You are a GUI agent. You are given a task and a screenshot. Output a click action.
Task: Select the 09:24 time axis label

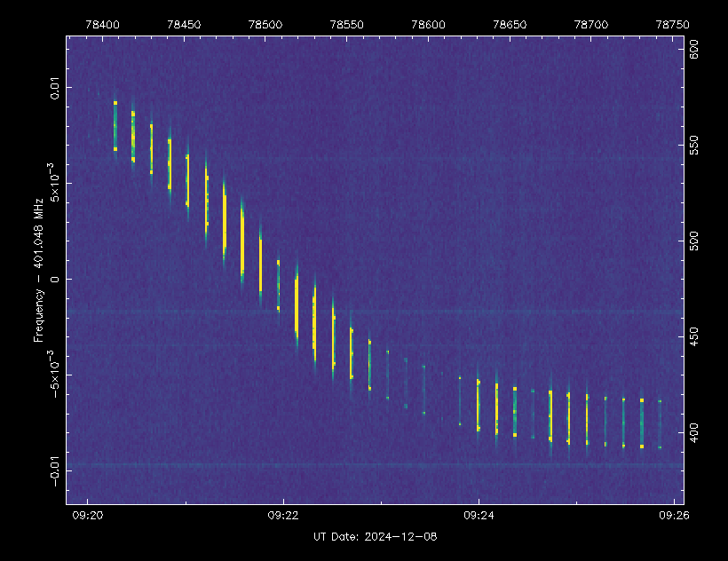click(x=479, y=515)
